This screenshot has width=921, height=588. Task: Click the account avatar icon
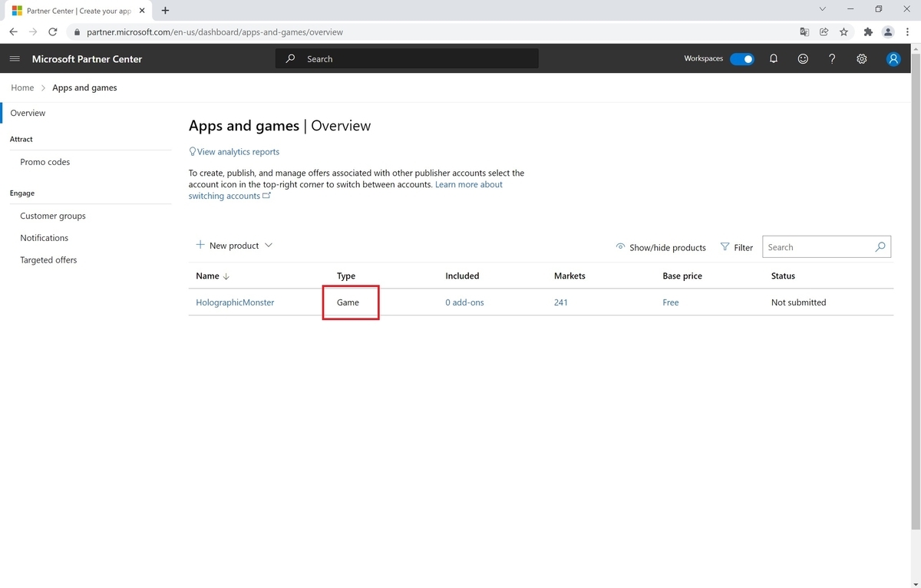[x=893, y=59]
